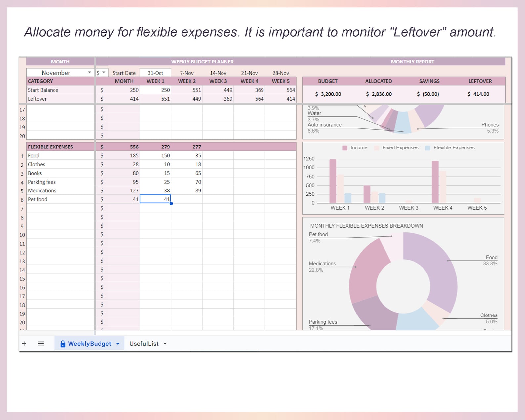The height and width of the screenshot is (420, 525).
Task: Select the 14-Nov date cell
Action: click(x=218, y=73)
